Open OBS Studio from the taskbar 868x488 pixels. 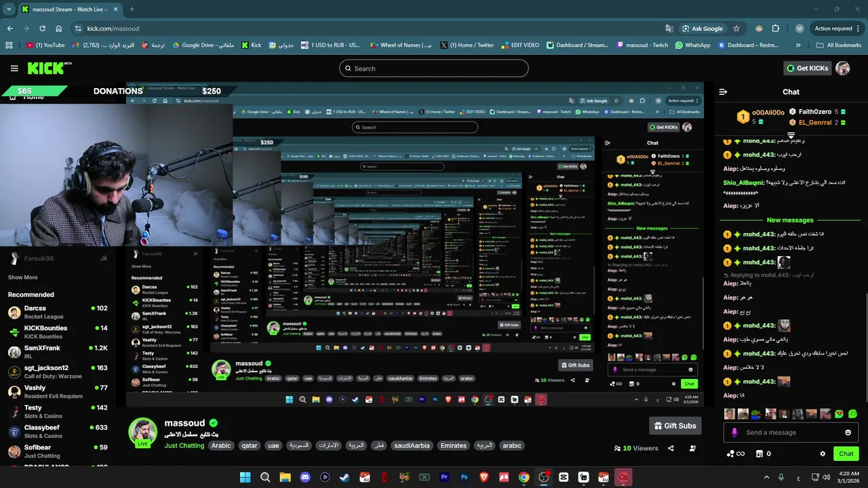pyautogui.click(x=543, y=477)
